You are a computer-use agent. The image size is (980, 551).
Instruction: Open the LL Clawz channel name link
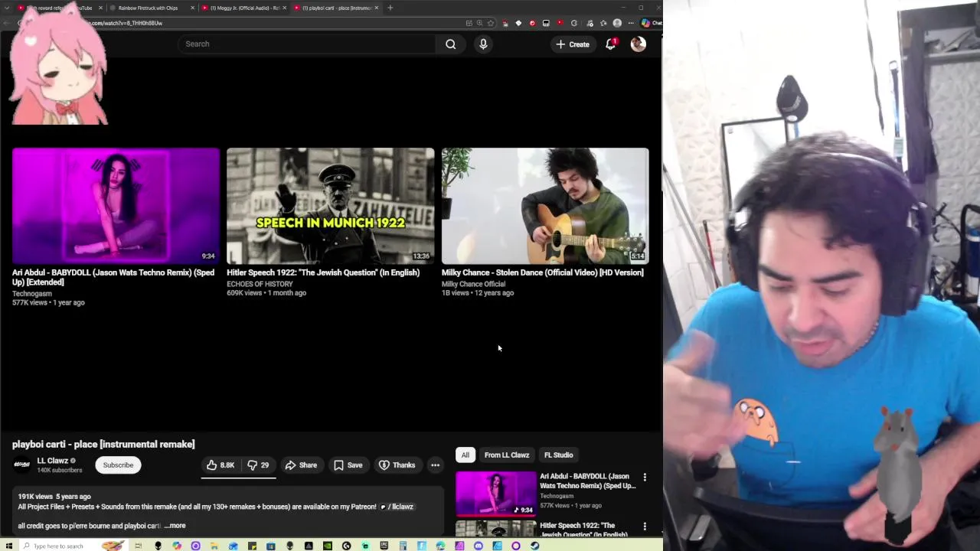tap(53, 461)
